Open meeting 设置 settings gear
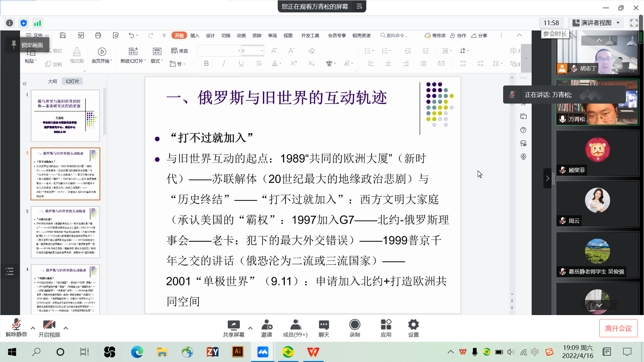Image resolution: width=644 pixels, height=362 pixels. pyautogui.click(x=413, y=325)
